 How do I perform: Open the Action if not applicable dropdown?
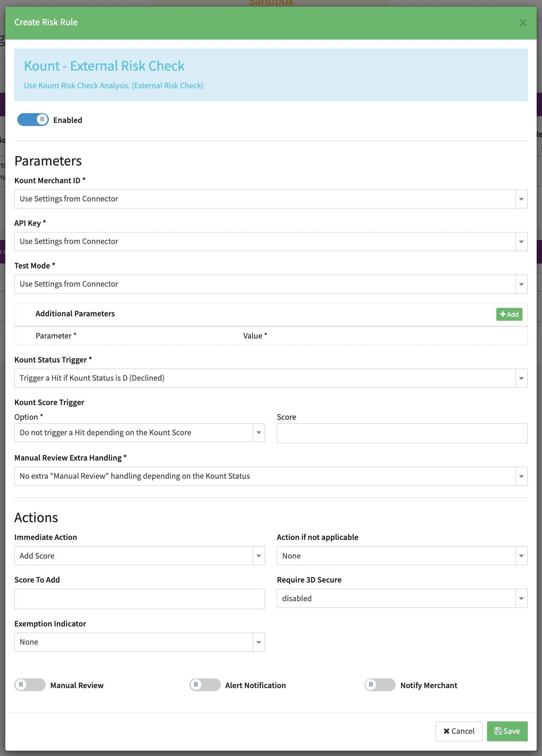pos(402,555)
